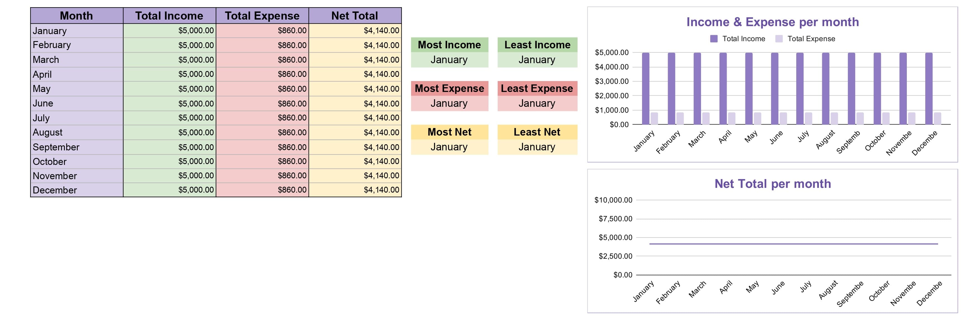Image resolution: width=980 pixels, height=322 pixels.
Task: Select the Net Total header cell
Action: (355, 16)
